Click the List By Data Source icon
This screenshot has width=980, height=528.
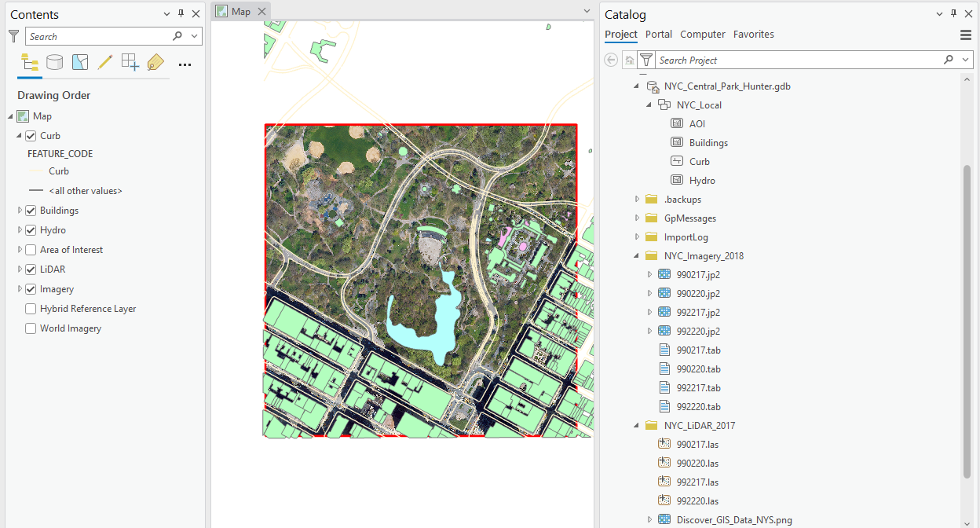pyautogui.click(x=54, y=63)
